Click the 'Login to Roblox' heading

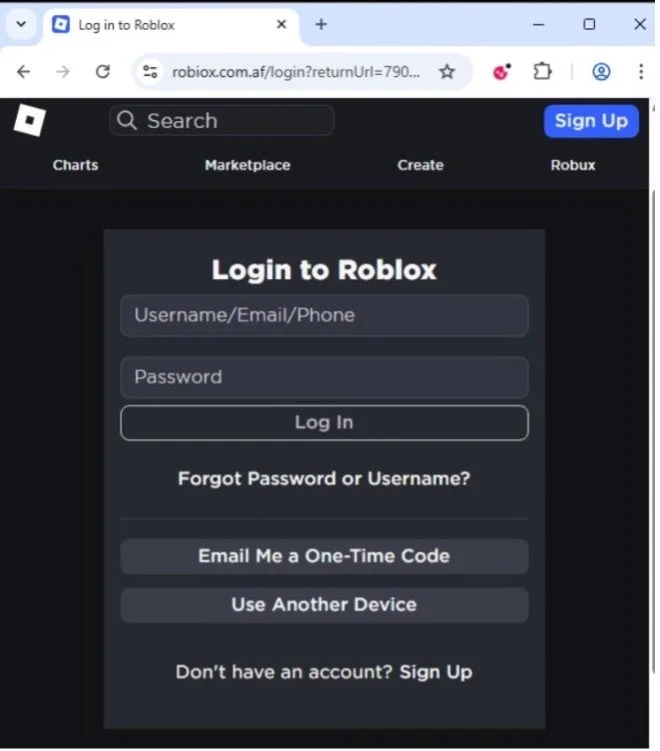point(324,270)
